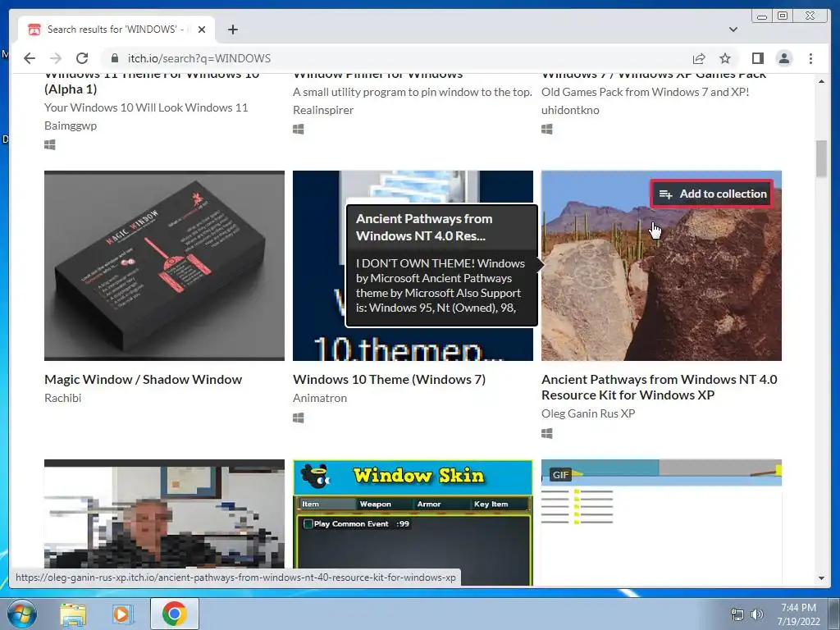Click the taskbar clock showing 7:44 PM
Screen dimensions: 840x630
coord(798,614)
